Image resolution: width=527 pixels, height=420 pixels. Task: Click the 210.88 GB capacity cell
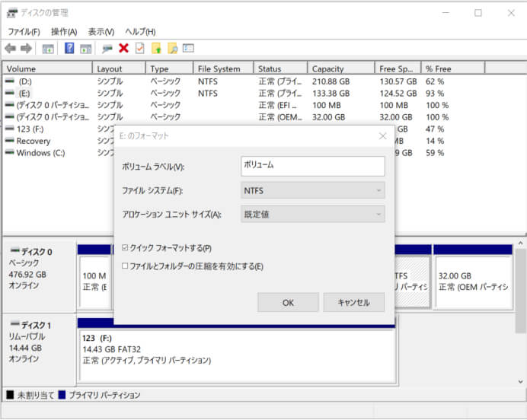[x=331, y=81]
